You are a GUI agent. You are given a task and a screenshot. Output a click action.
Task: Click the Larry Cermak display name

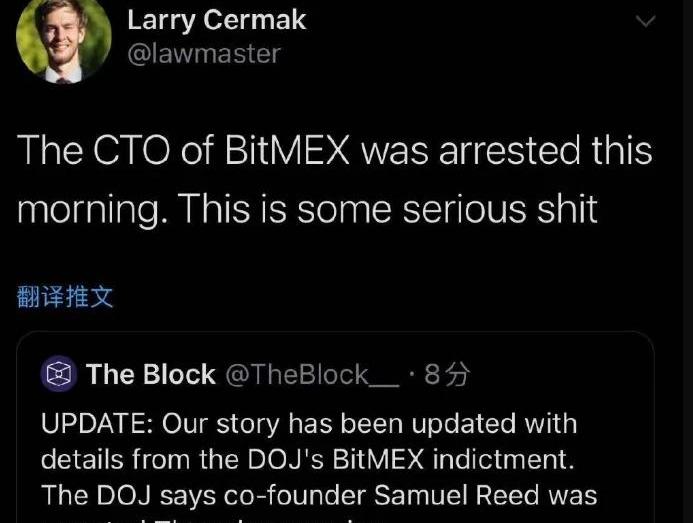coord(217,19)
